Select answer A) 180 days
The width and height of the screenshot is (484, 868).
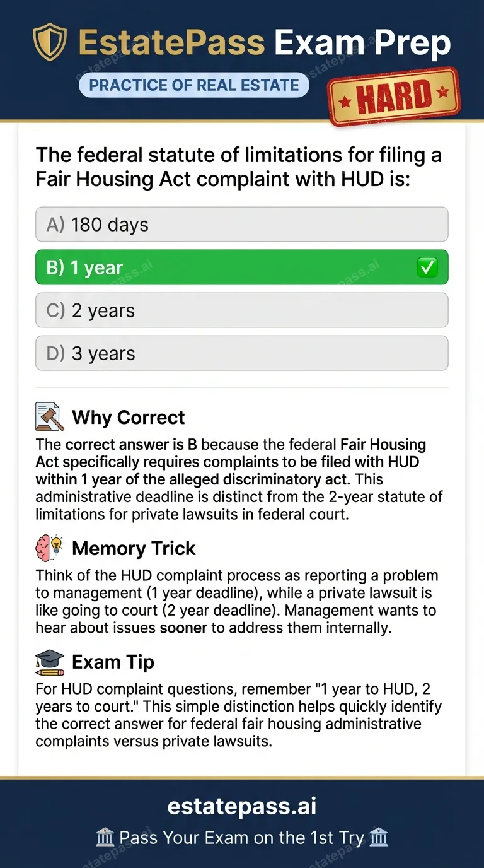[241, 224]
